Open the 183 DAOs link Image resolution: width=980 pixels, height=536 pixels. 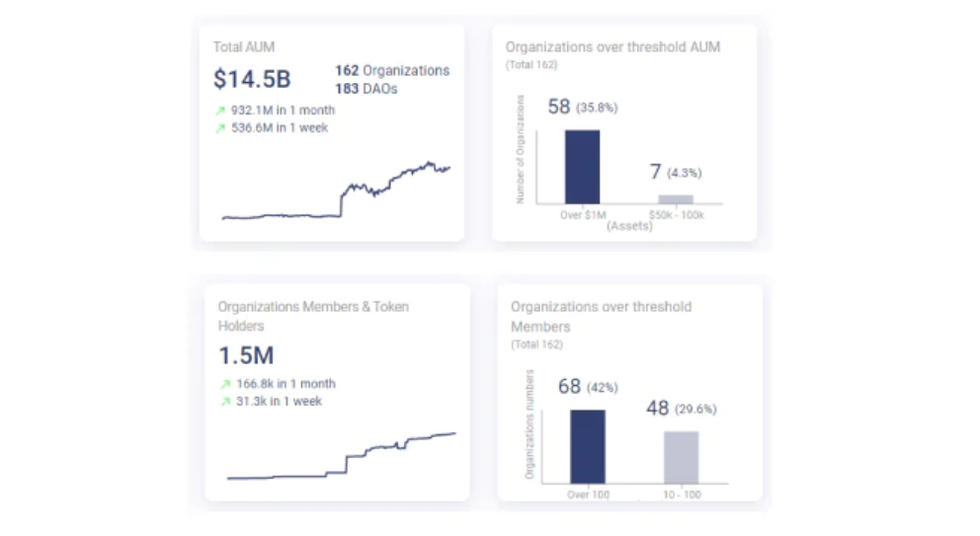pyautogui.click(x=367, y=89)
